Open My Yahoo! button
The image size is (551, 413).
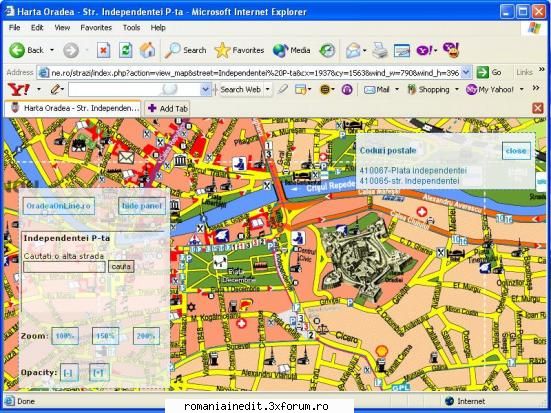[x=490, y=90]
